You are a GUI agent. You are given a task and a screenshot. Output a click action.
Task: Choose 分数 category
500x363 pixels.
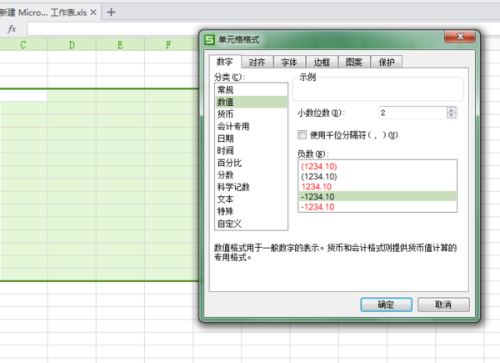(x=251, y=175)
